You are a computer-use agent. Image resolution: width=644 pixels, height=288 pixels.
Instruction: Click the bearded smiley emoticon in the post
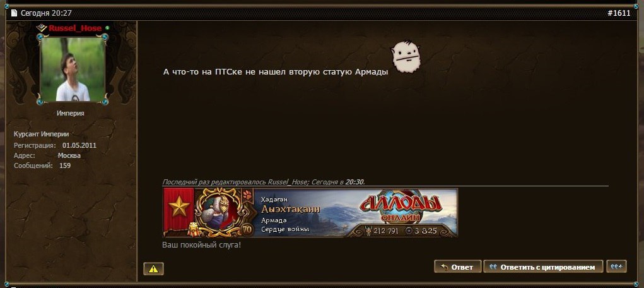pyautogui.click(x=406, y=57)
